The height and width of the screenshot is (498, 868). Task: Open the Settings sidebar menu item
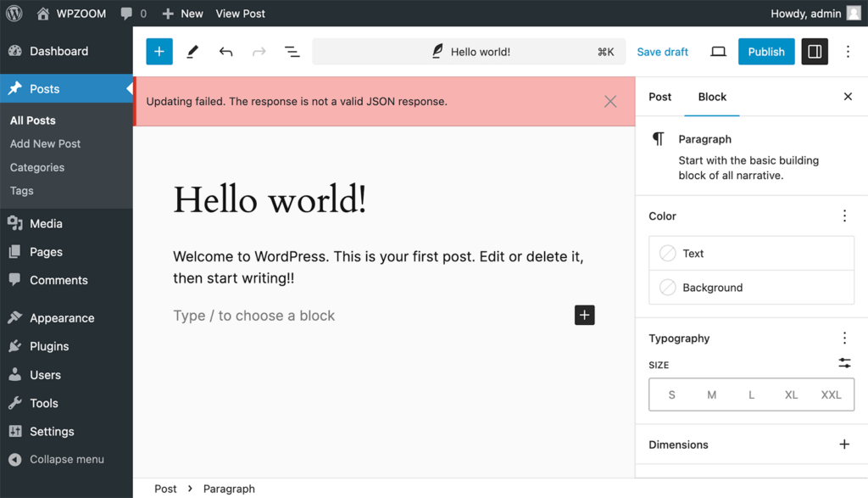tap(66, 431)
